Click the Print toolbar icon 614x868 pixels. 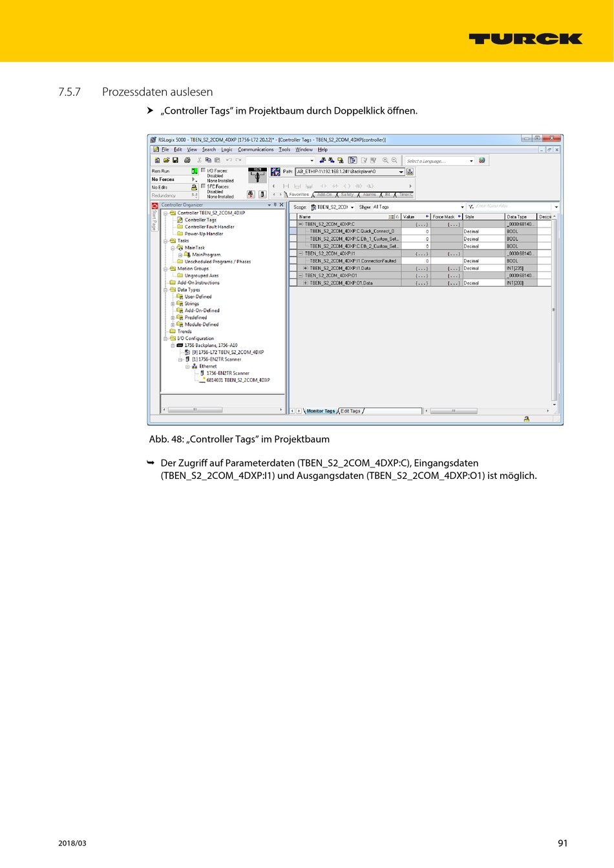(x=187, y=160)
